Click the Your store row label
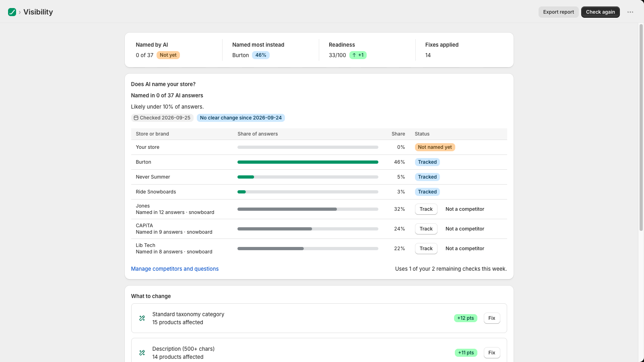The height and width of the screenshot is (362, 644). click(147, 147)
